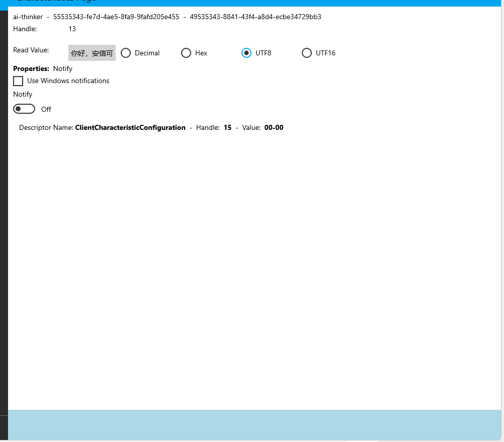Click the service UUID starting with 55535343
Screen dimensions: 504x442
(116, 17)
